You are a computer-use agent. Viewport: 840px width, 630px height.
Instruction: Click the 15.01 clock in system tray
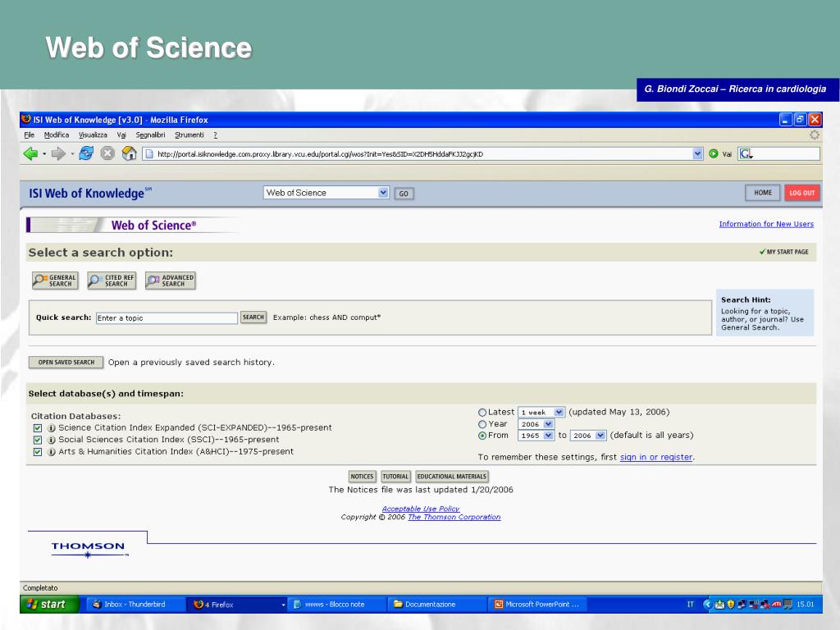(x=805, y=605)
